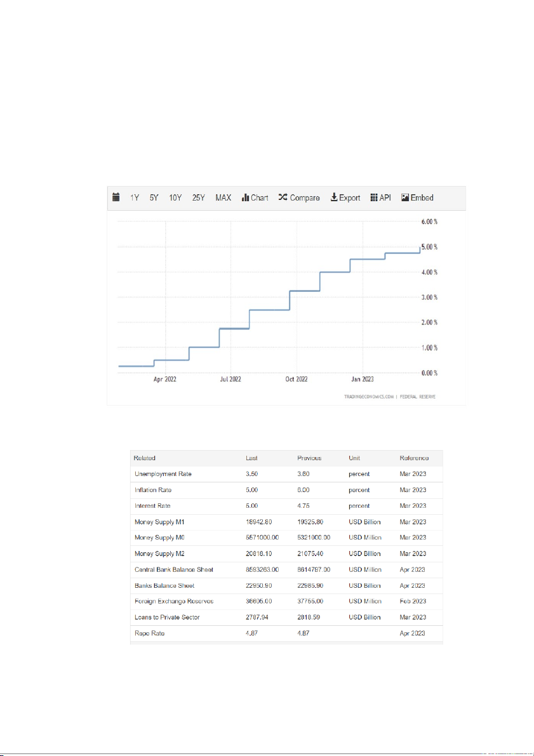Open Loans to Private Sector entry
The height and width of the screenshot is (756, 534).
pos(168,617)
